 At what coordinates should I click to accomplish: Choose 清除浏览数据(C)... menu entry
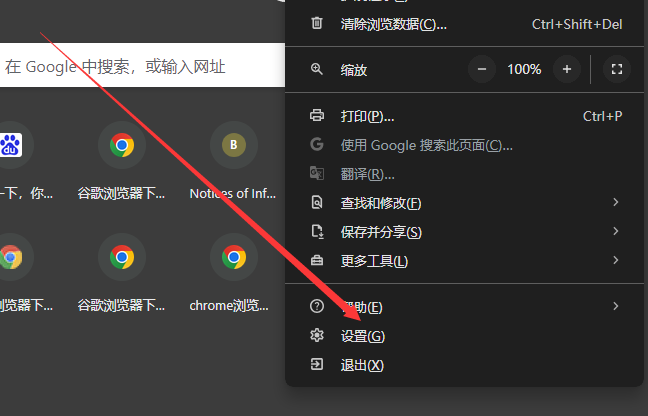click(465, 24)
